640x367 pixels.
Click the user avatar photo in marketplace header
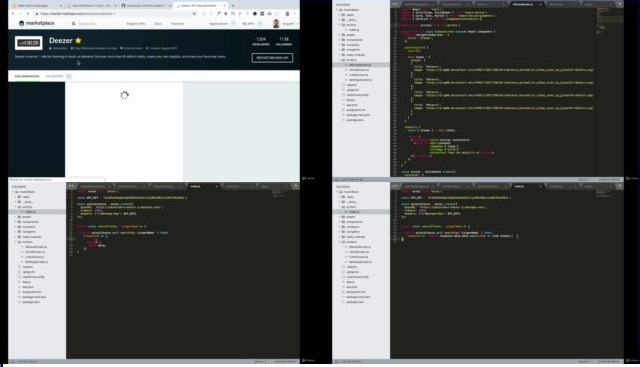[276, 24]
